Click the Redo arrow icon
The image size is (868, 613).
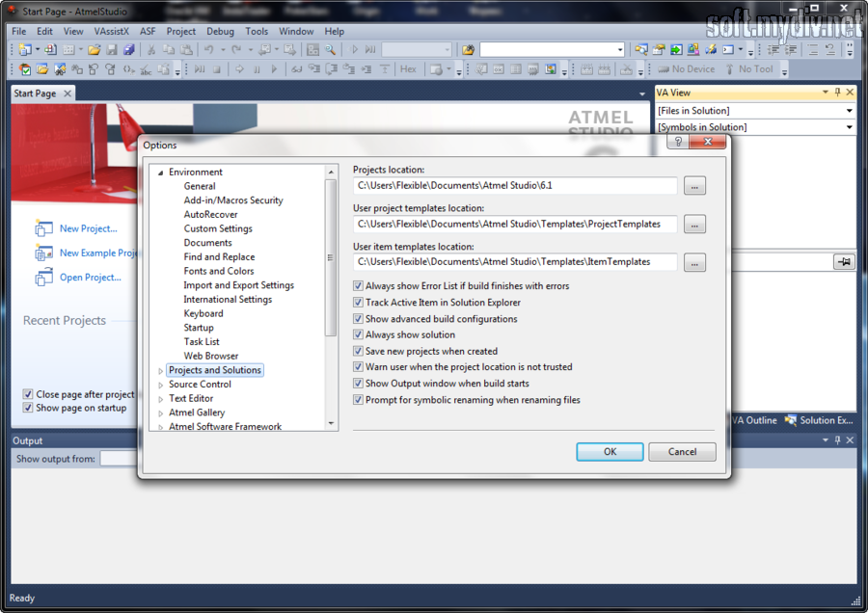click(x=236, y=50)
